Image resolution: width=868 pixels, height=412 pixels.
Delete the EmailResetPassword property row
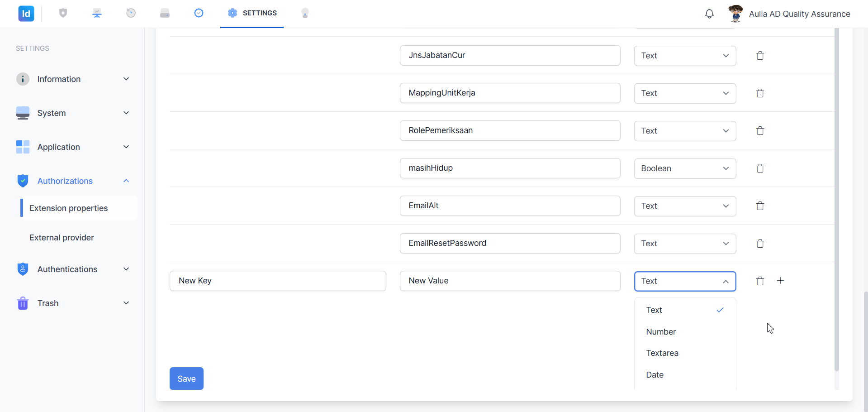(x=760, y=244)
